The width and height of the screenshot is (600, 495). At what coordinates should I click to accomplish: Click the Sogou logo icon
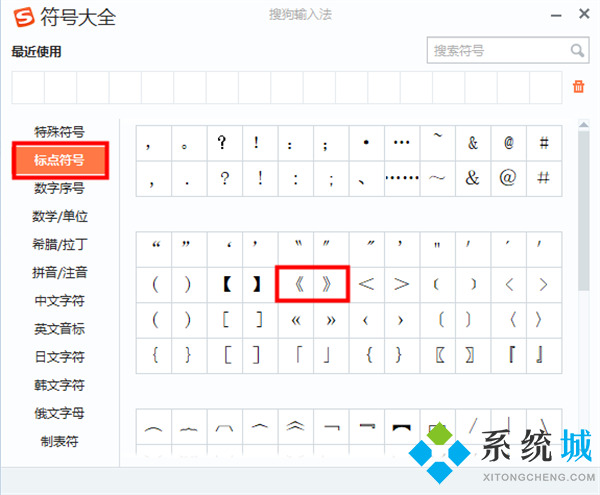[x=24, y=17]
